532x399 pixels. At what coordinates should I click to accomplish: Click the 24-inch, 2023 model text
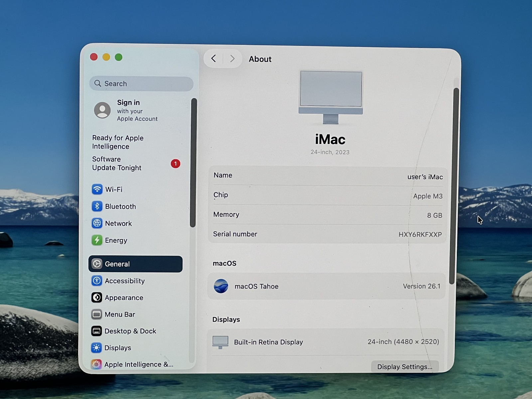coord(330,152)
